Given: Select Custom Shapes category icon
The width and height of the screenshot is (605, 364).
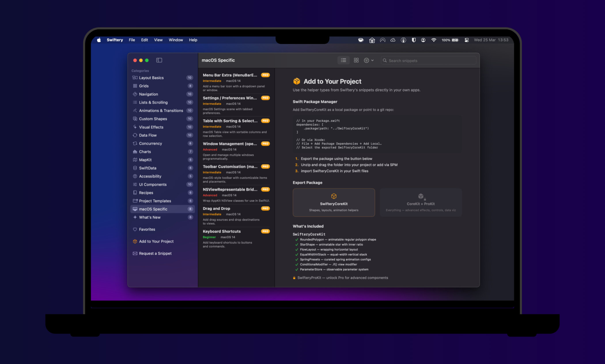Looking at the screenshot, I should coord(135,119).
